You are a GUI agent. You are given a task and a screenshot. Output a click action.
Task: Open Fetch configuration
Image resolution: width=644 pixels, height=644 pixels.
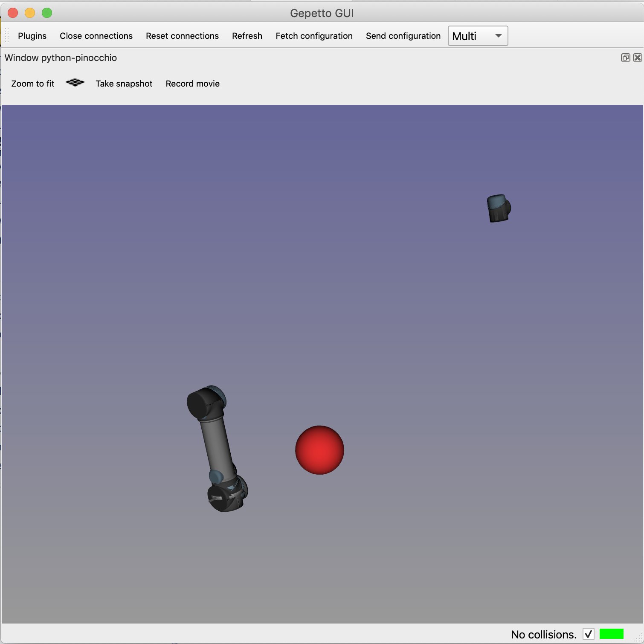click(314, 36)
